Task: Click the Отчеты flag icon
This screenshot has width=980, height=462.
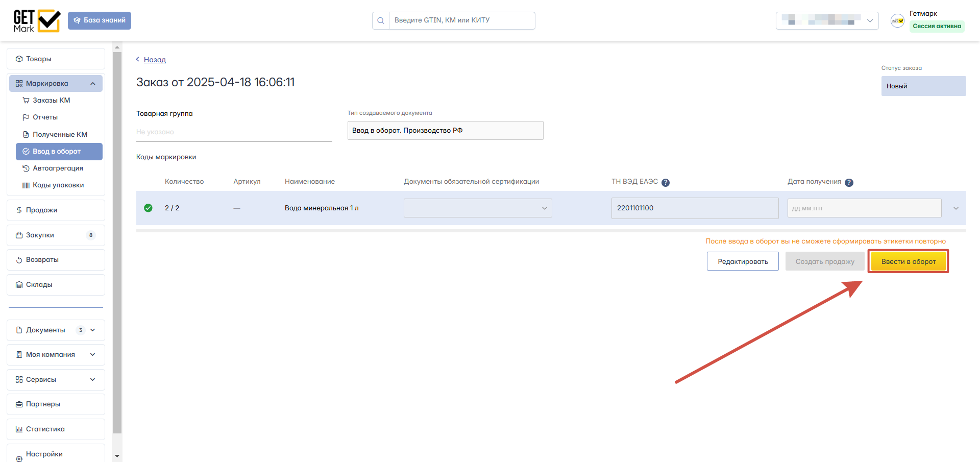Action: (x=26, y=117)
